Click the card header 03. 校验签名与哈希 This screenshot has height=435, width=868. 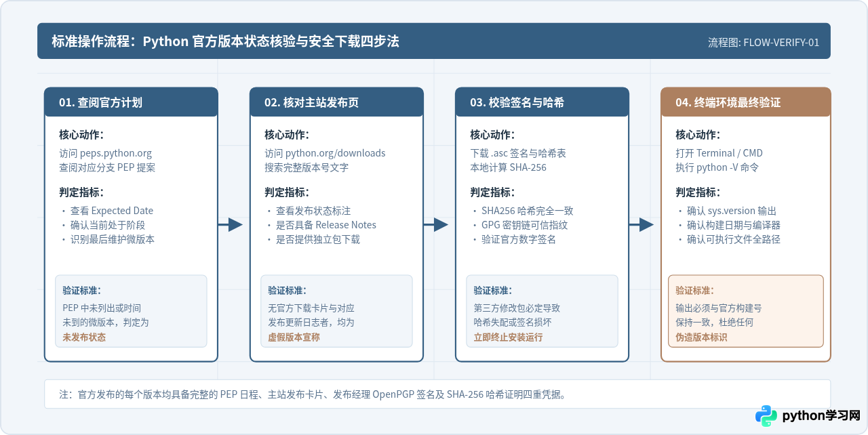542,102
